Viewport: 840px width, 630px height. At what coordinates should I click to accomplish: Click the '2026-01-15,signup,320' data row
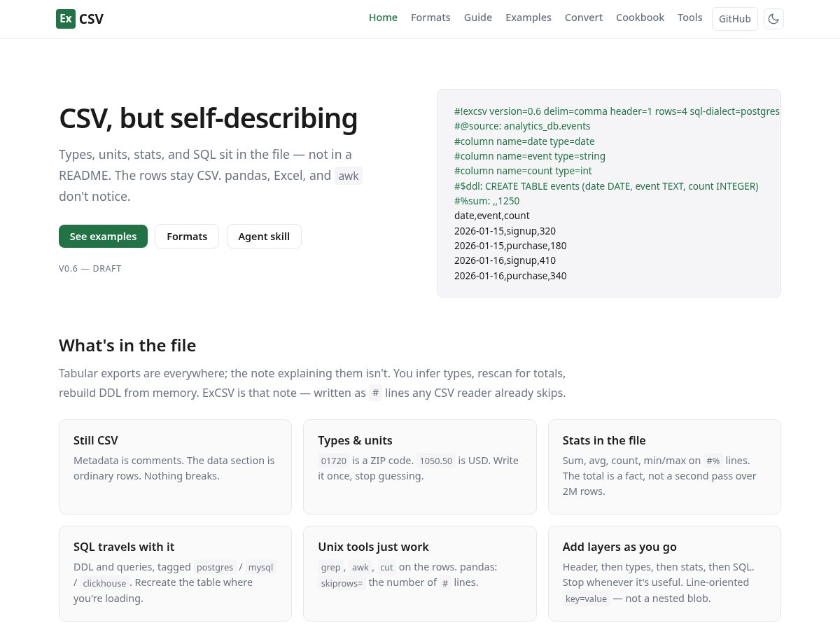click(x=505, y=231)
